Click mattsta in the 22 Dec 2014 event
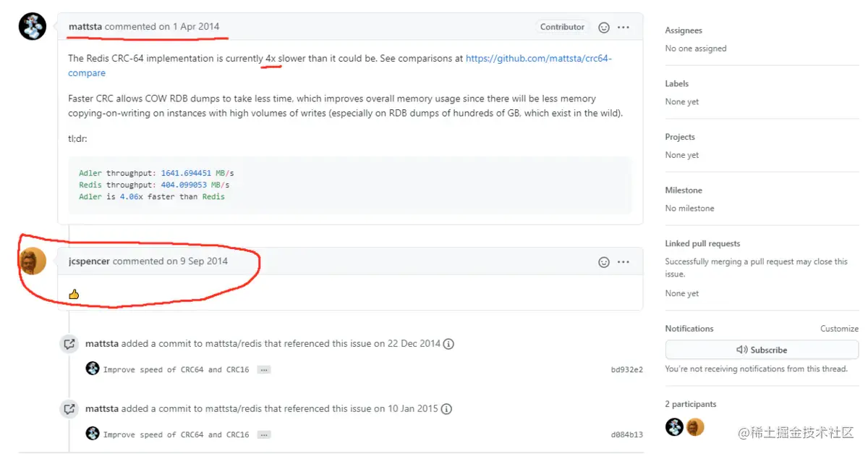The height and width of the screenshot is (454, 868). click(x=102, y=344)
